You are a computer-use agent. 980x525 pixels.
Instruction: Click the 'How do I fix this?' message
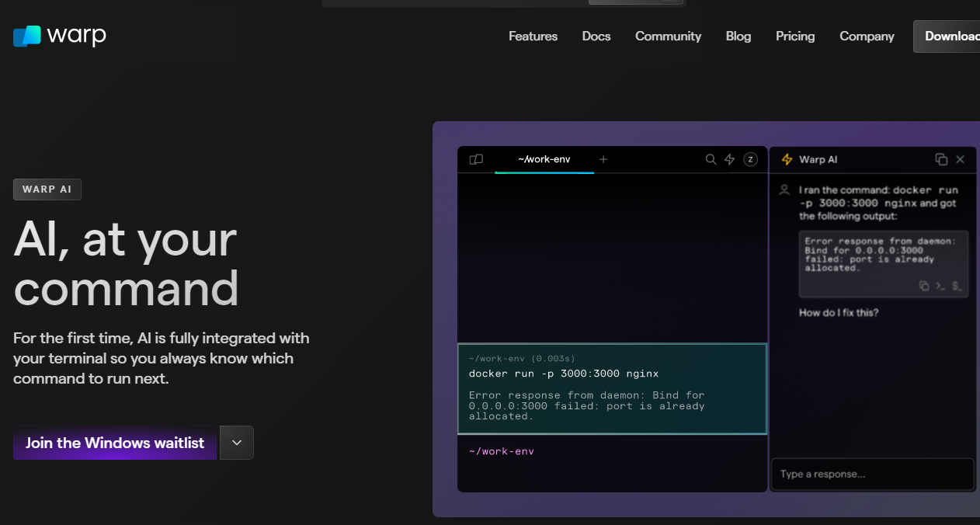tap(839, 312)
